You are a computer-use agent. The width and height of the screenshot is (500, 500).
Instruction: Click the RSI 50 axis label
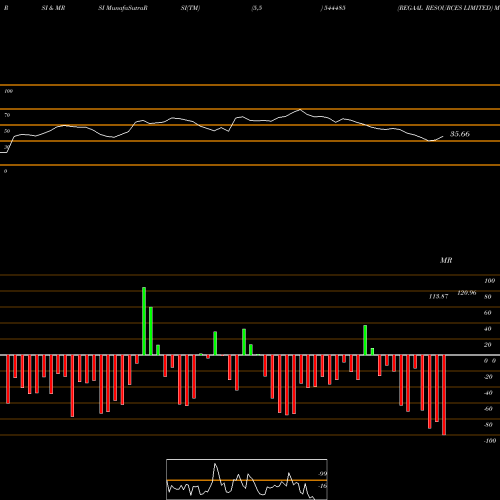[x=7, y=131]
